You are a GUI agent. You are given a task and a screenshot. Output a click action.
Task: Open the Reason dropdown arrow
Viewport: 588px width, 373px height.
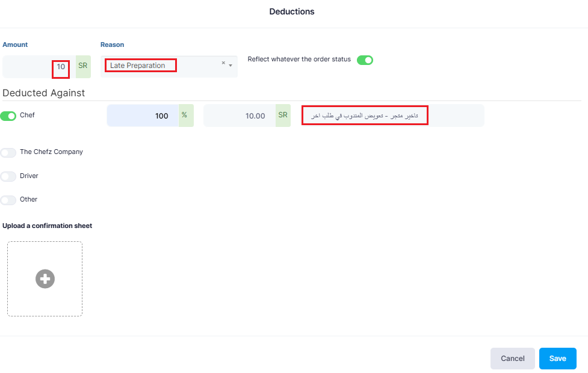click(x=231, y=66)
